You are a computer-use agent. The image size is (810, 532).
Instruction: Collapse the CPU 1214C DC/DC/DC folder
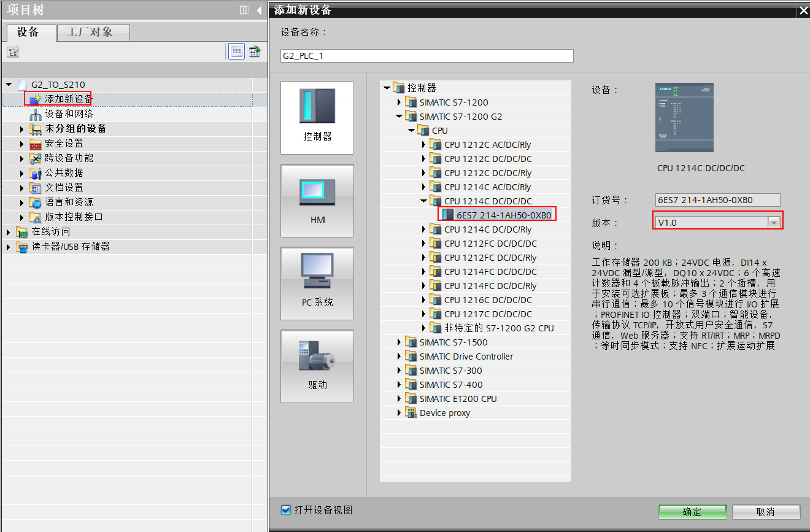pyautogui.click(x=422, y=201)
